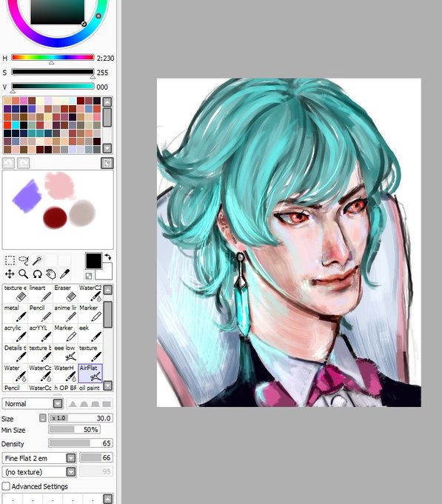Set brush shape intensity slider showing 66

click(96, 457)
